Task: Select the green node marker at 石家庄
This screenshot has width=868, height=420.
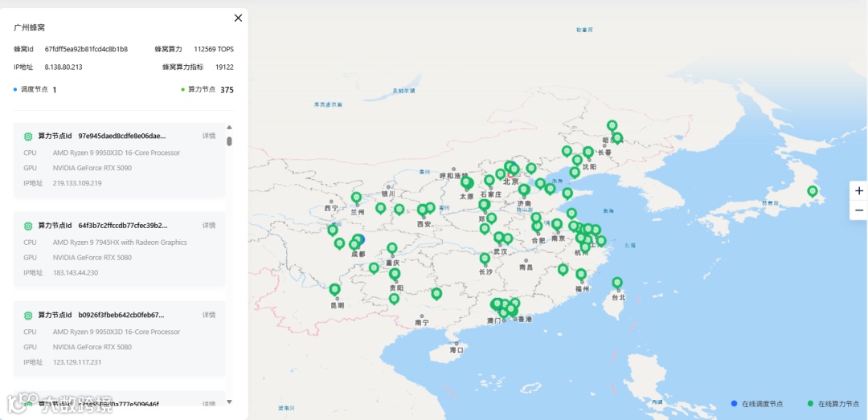Action: [489, 181]
